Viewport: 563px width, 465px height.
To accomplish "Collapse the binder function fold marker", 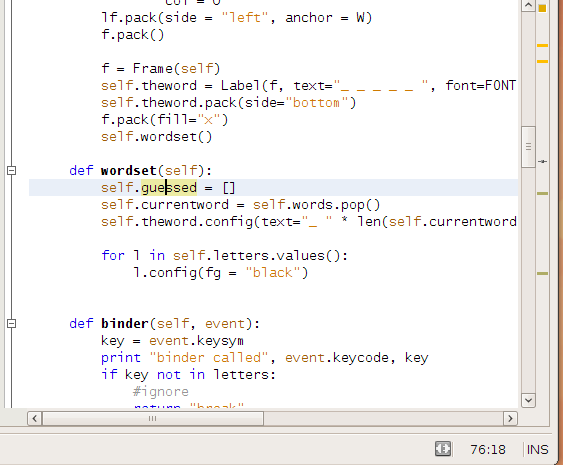I will (11, 324).
